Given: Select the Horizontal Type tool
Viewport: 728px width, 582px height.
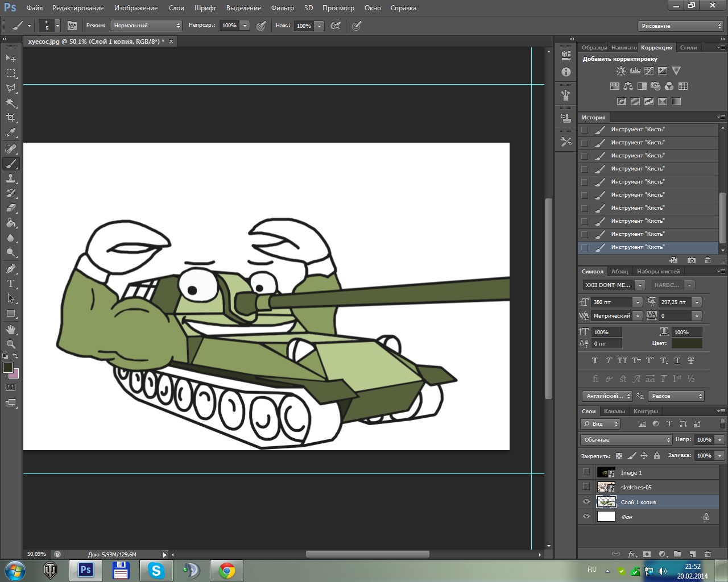Looking at the screenshot, I should tap(11, 284).
